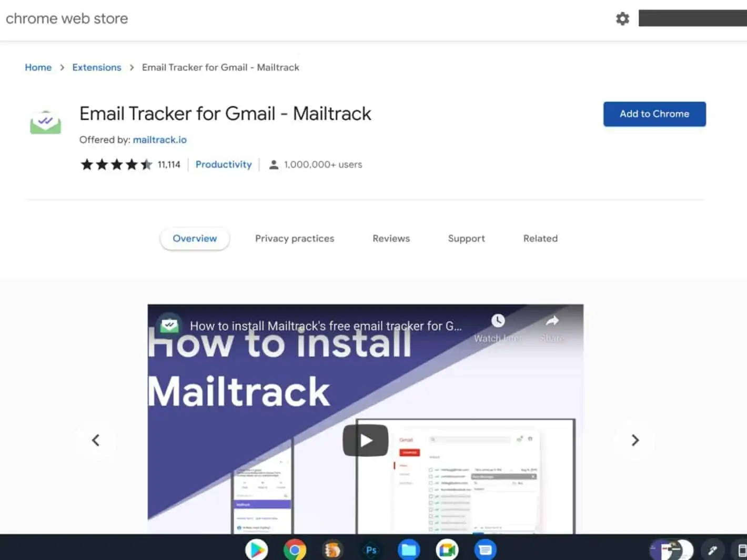
Task: Open the notification thumbnails in status tray
Action: pos(672,550)
